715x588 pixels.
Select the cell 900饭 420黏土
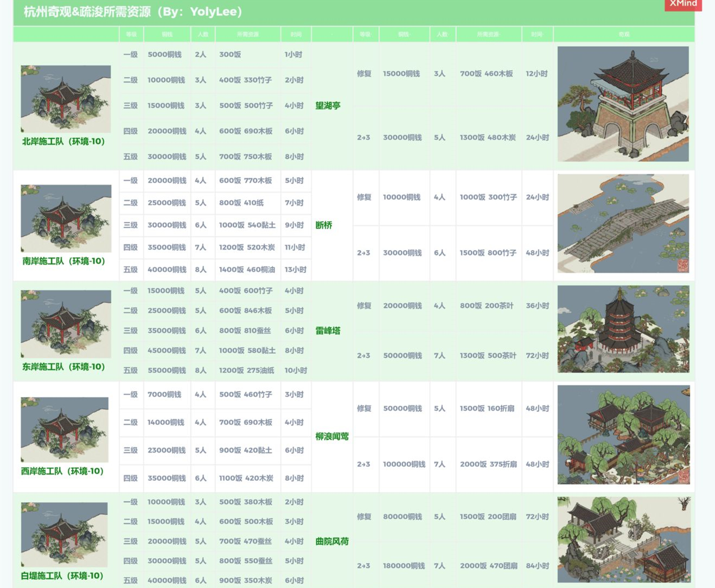pos(245,450)
